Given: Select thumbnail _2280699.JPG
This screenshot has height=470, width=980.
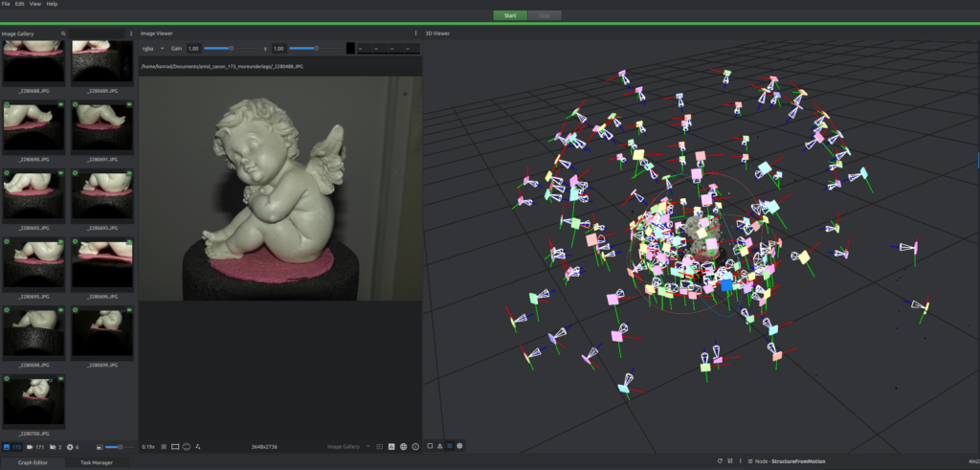Looking at the screenshot, I should coord(102,337).
